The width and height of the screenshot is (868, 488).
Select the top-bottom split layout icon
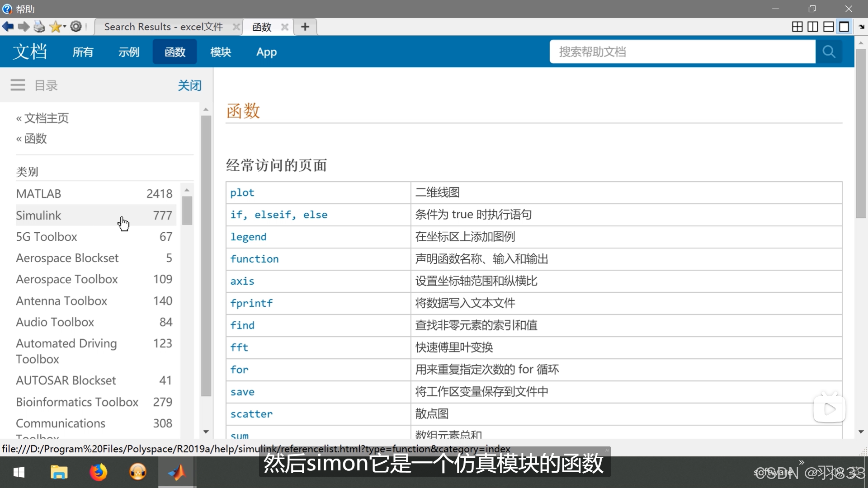[x=828, y=27]
